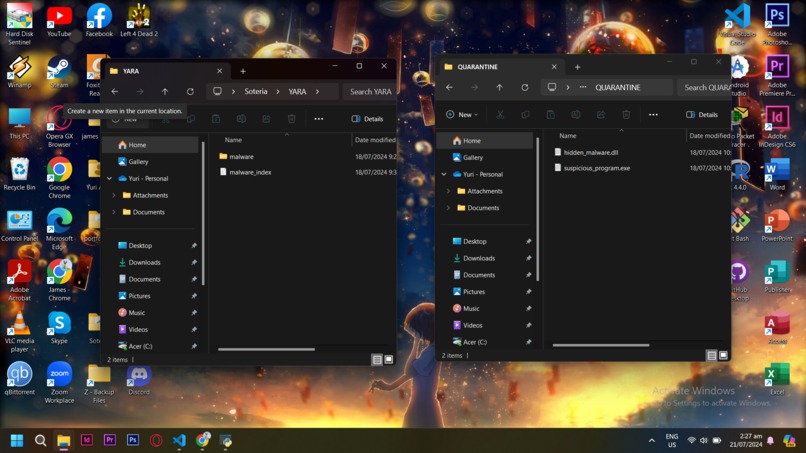Go up one level in YARA window
Screen dimensions: 806x453
(x=165, y=92)
